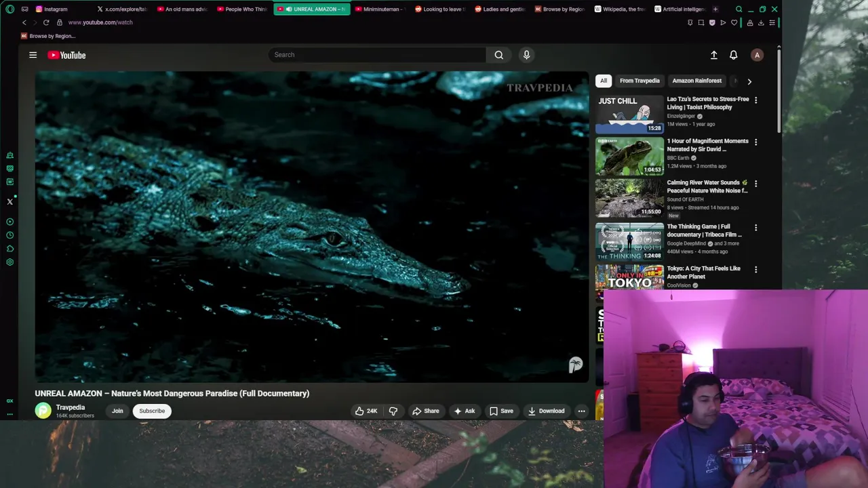The image size is (868, 488).
Task: Open the Trapvedia channel name link
Action: tap(71, 407)
